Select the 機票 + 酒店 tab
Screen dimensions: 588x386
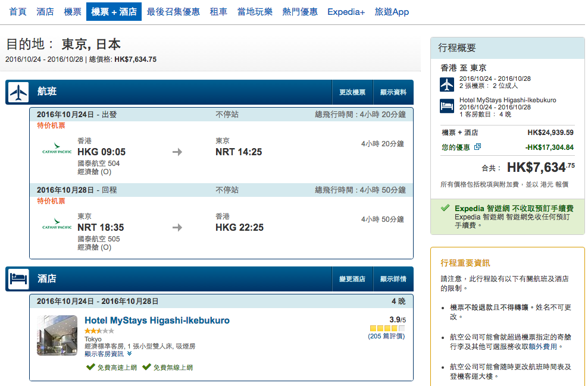114,12
